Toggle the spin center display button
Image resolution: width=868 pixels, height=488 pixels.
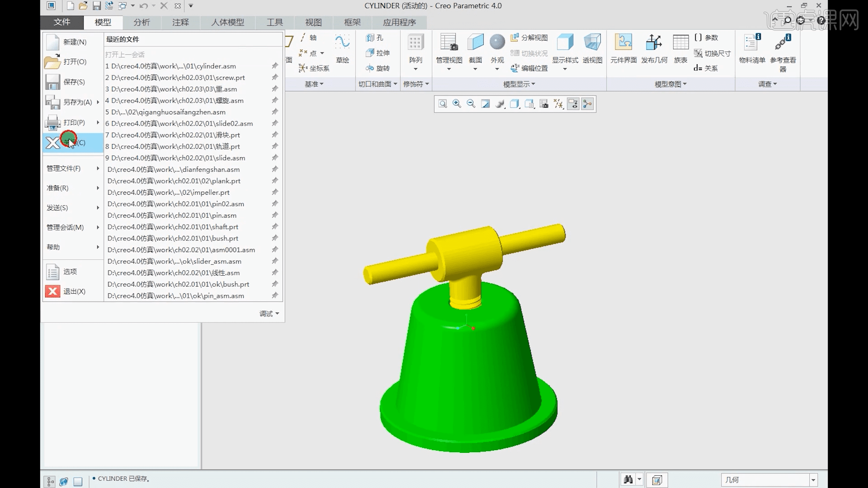coord(587,104)
